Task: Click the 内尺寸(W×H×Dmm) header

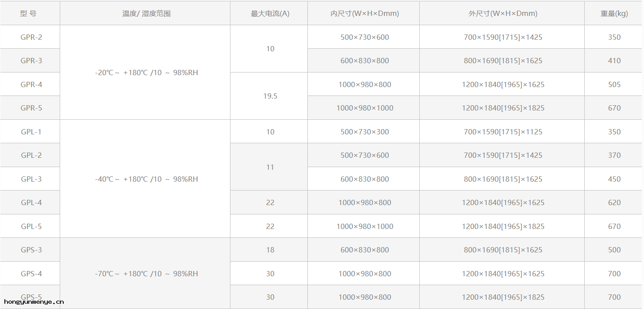Action: pyautogui.click(x=364, y=13)
